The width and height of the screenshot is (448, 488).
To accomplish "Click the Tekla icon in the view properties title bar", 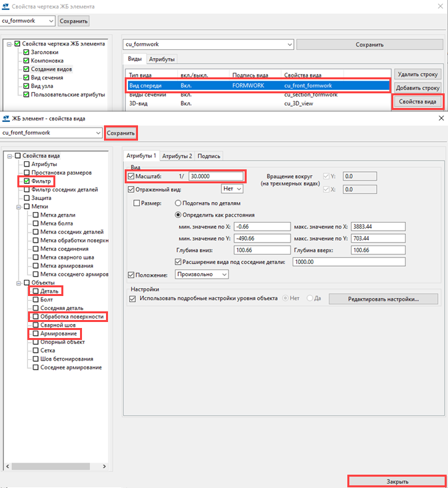I will pos(7,118).
